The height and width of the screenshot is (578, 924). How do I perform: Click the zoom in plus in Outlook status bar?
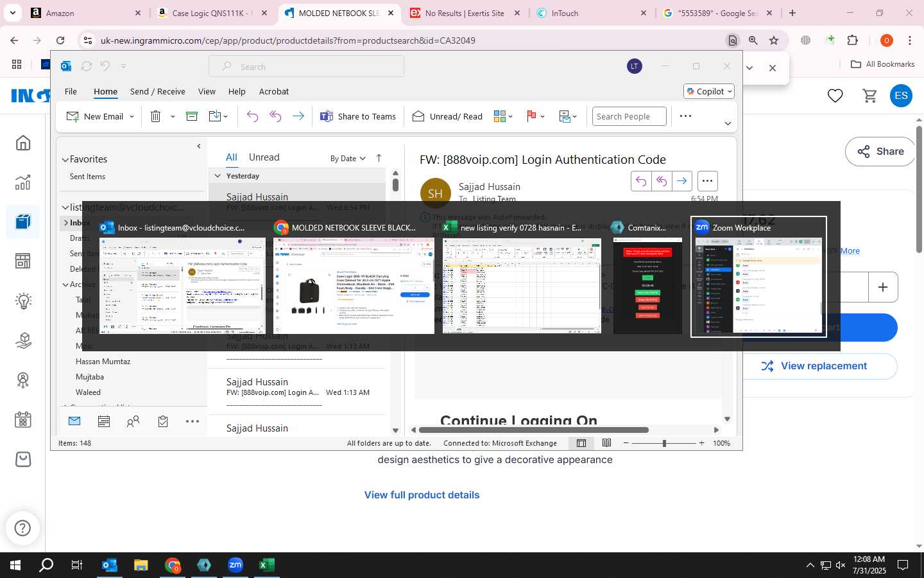(701, 443)
